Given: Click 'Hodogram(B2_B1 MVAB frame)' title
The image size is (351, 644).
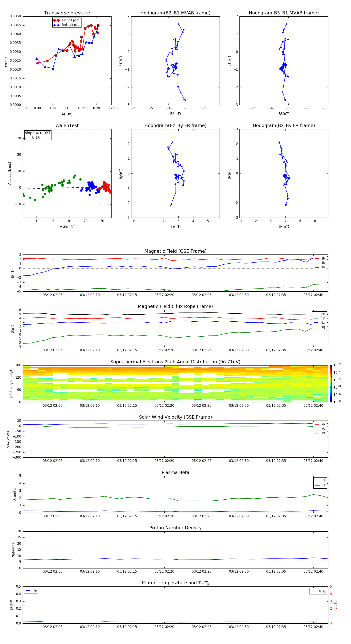Looking at the screenshot, I should point(175,13).
